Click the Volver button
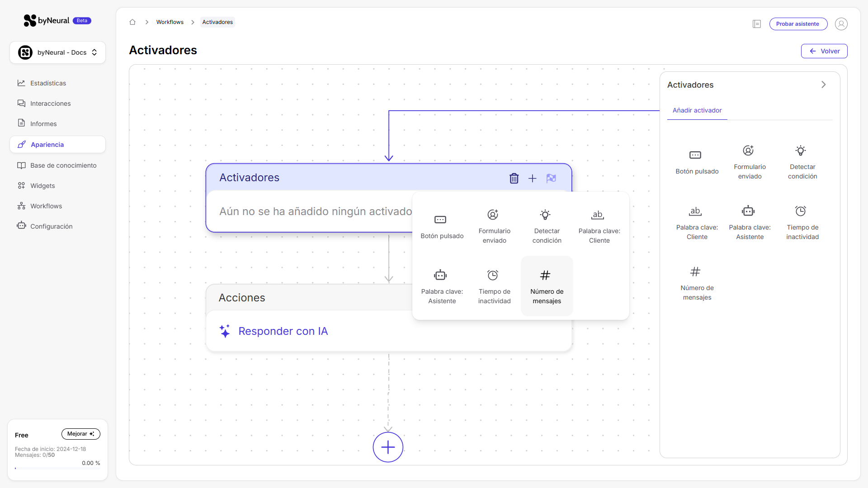This screenshot has width=868, height=488. pos(824,51)
